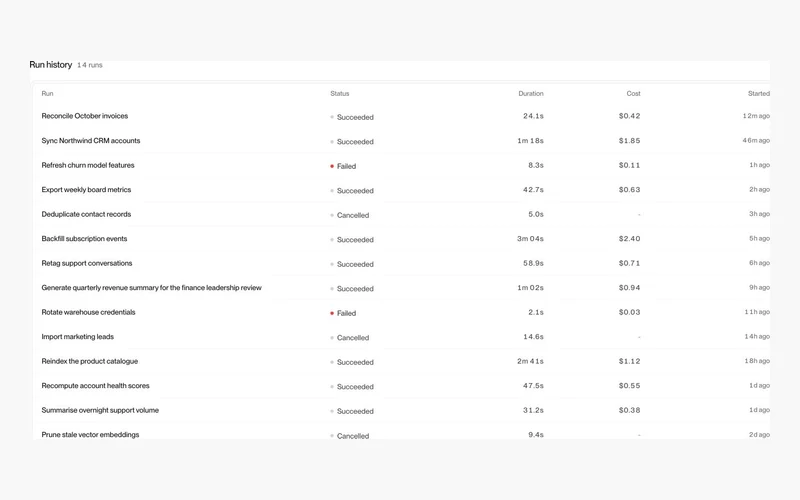Screen dimensions: 800x500
Task: Click Cancelled status of Deduplicate contact records
Action: [x=349, y=215]
